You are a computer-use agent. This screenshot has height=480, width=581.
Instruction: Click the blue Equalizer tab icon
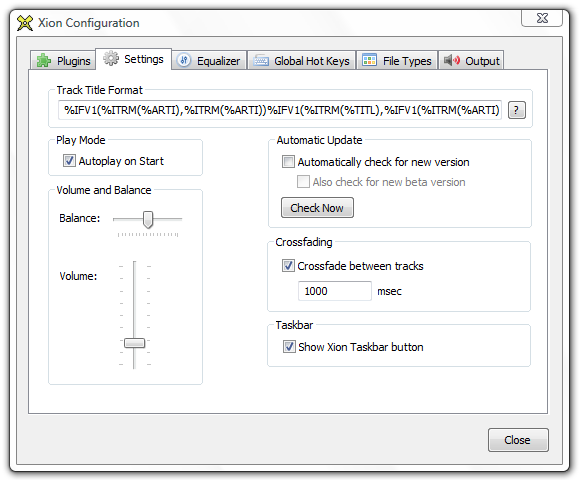[x=184, y=60]
